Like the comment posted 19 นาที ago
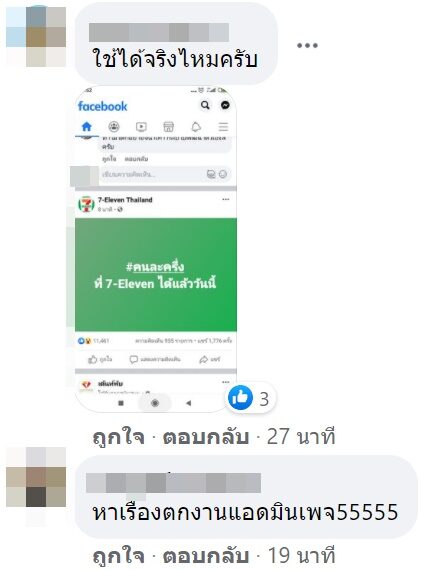 (x=119, y=556)
